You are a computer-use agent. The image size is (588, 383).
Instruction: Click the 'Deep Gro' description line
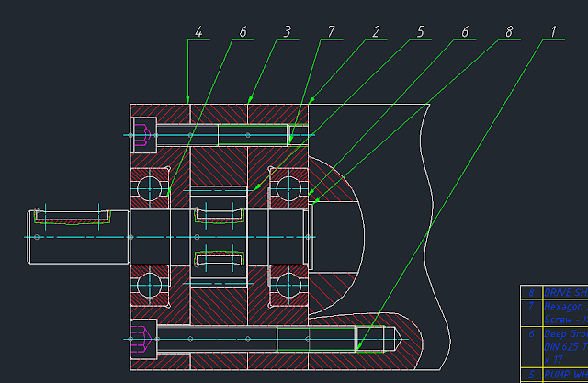(x=566, y=333)
